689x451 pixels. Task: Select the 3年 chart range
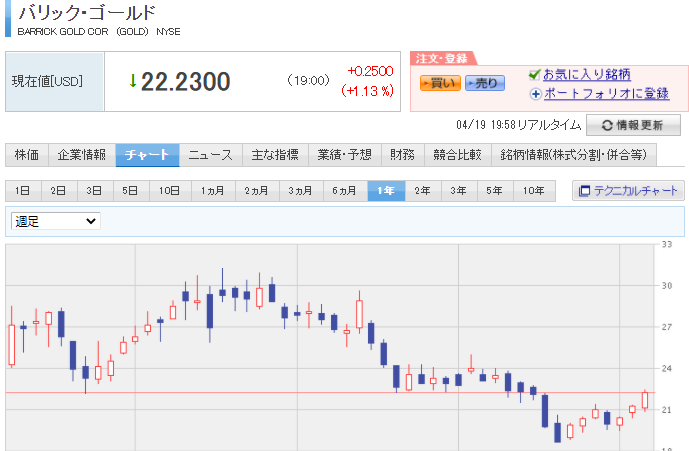459,191
